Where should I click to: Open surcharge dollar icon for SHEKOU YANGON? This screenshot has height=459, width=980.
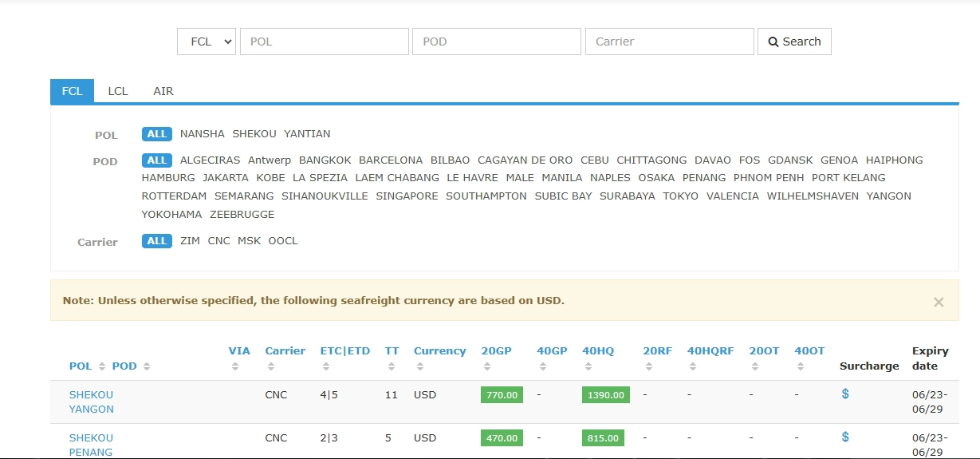tap(845, 394)
